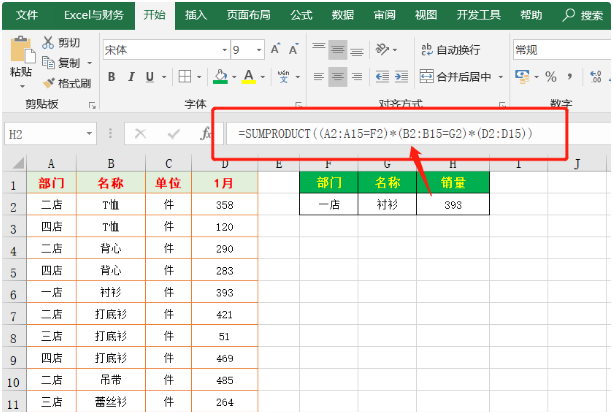The image size is (613, 412).
Task: Switch to the 数据 tab
Action: (343, 15)
